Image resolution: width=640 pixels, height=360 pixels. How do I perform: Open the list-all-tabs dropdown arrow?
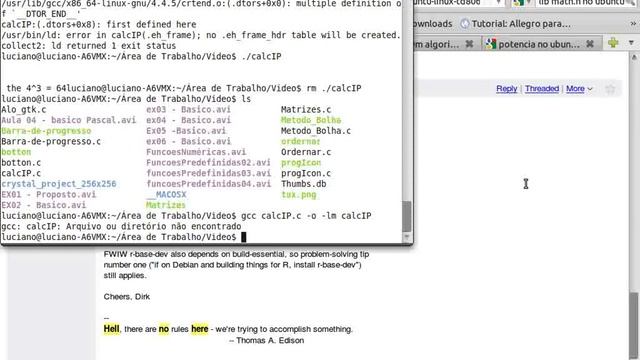click(x=631, y=43)
